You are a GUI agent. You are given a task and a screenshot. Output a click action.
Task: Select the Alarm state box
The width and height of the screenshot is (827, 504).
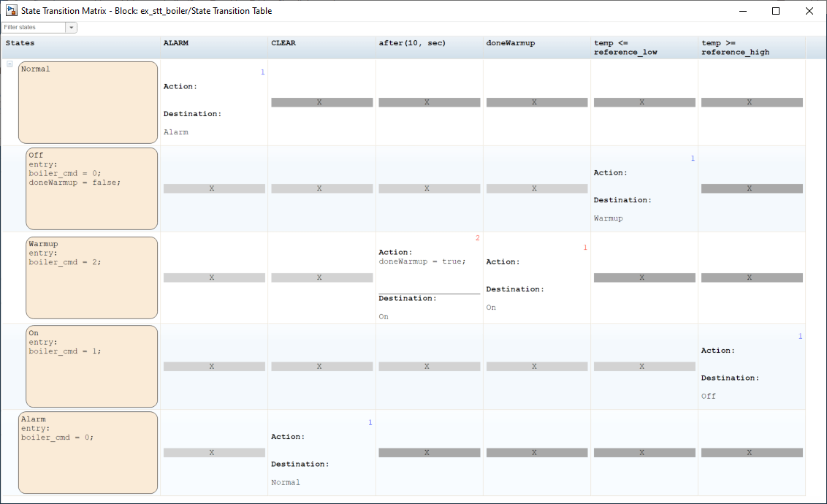[88, 453]
